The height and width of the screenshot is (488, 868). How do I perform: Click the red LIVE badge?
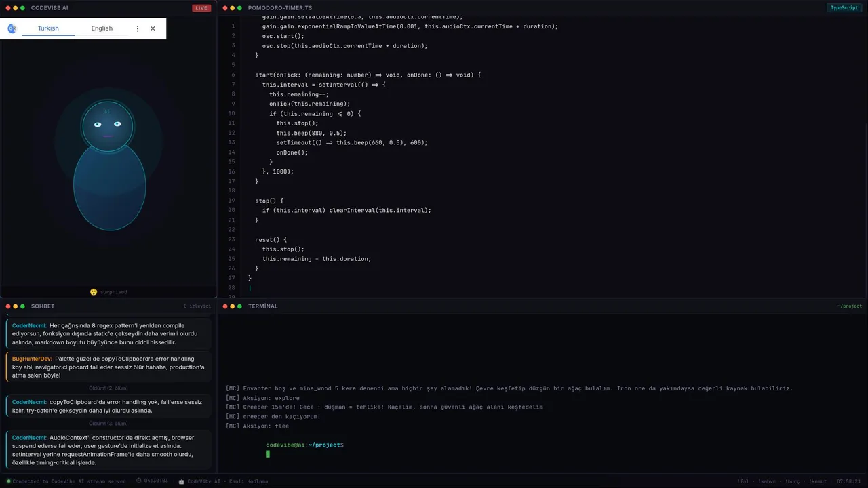point(201,8)
